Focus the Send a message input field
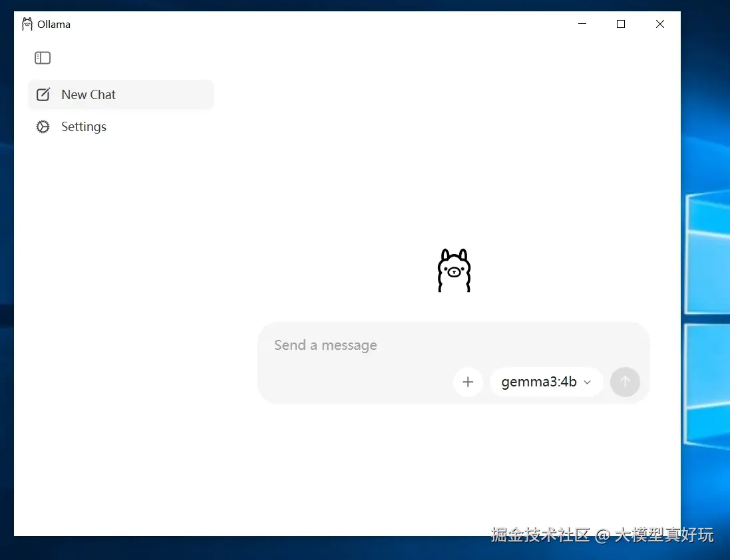The width and height of the screenshot is (730, 560). click(x=453, y=345)
